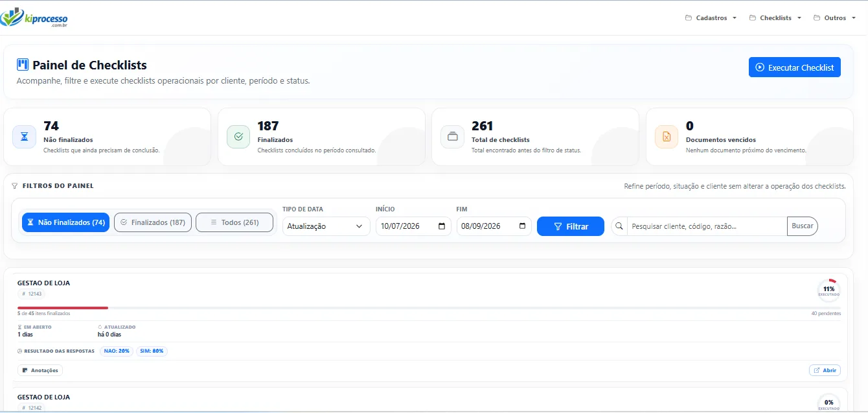This screenshot has width=868, height=413.
Task: Open the Outros menu
Action: [x=834, y=18]
